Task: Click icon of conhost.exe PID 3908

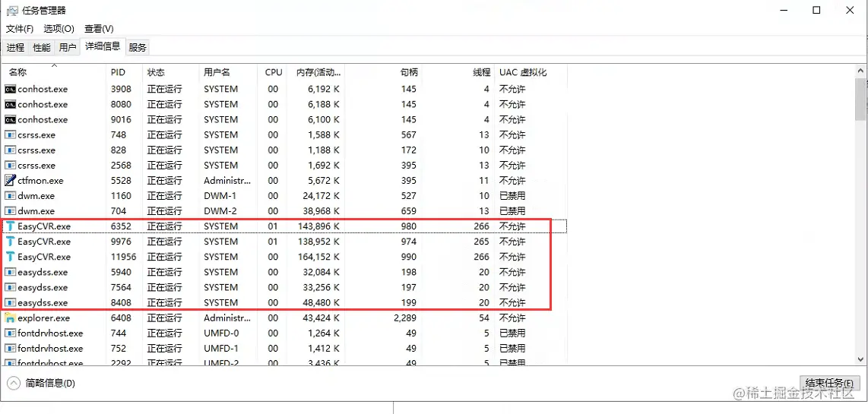Action: click(x=10, y=89)
